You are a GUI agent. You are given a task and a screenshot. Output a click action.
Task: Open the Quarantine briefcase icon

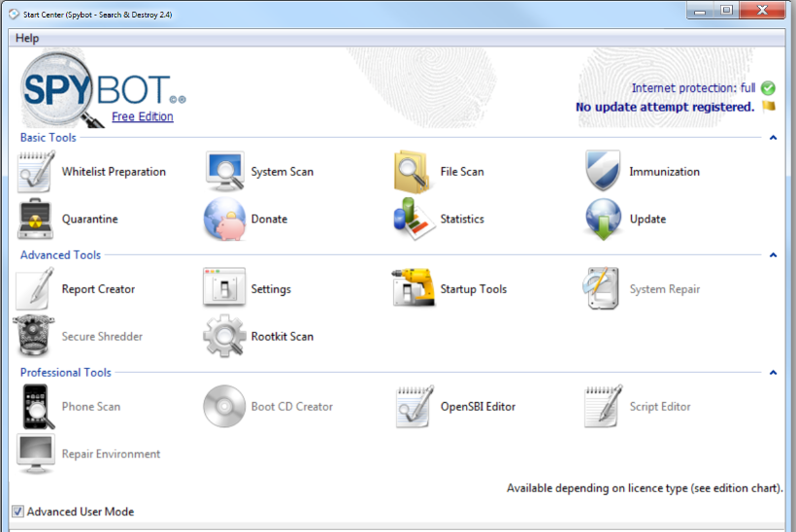(x=35, y=218)
